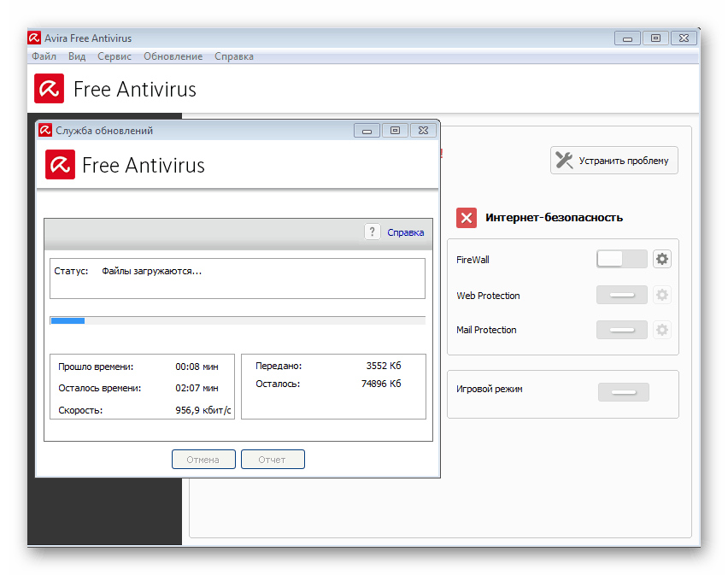Open Web Protection settings gear
This screenshot has width=728, height=575.
point(662,296)
